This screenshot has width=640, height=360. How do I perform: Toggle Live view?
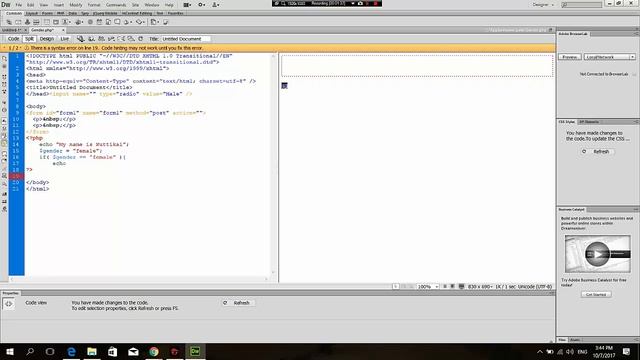pyautogui.click(x=64, y=39)
